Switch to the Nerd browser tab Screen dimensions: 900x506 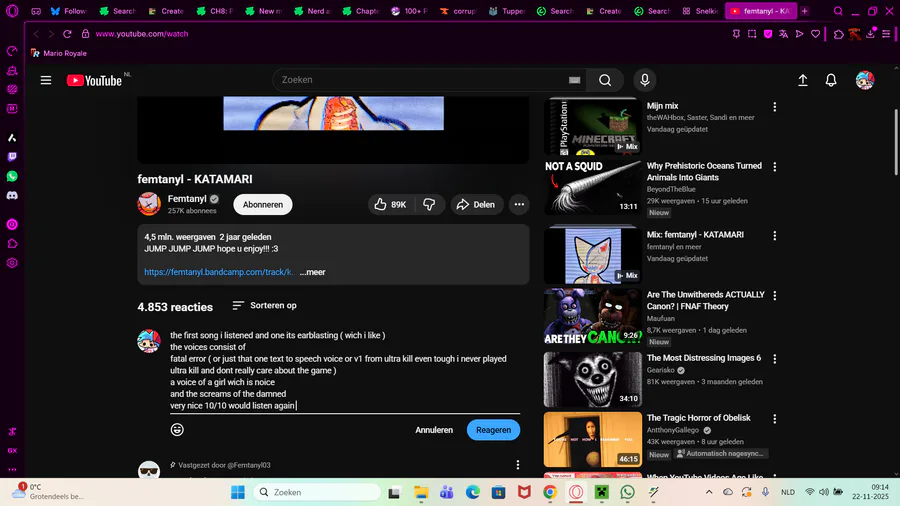coord(312,11)
